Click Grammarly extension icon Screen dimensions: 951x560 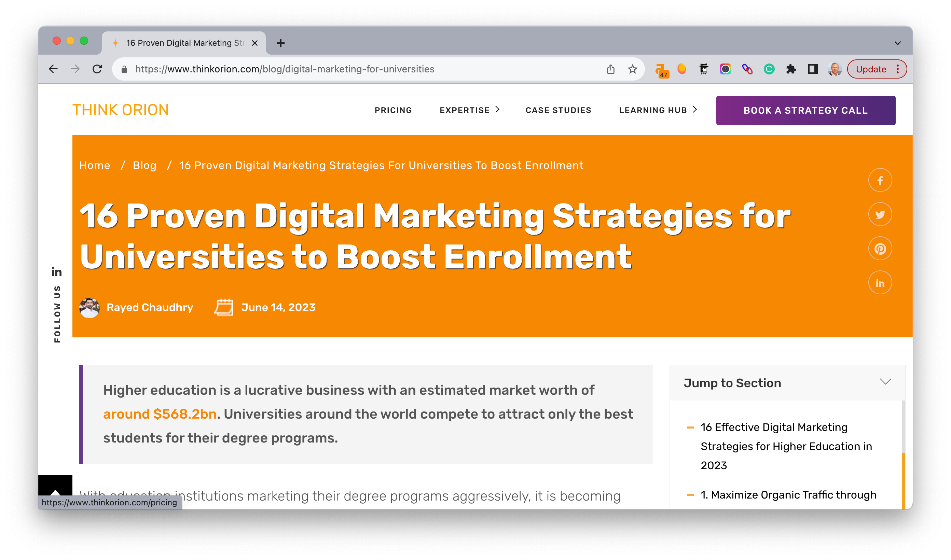pyautogui.click(x=769, y=69)
